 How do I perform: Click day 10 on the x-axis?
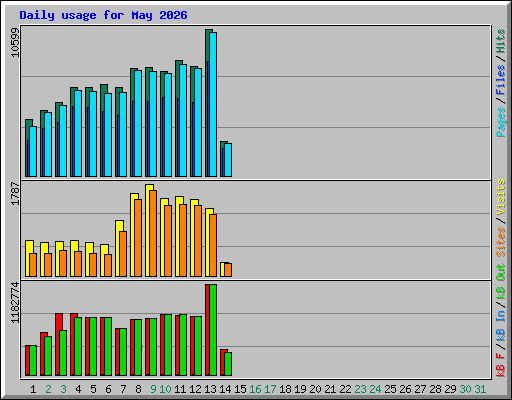pos(165,389)
